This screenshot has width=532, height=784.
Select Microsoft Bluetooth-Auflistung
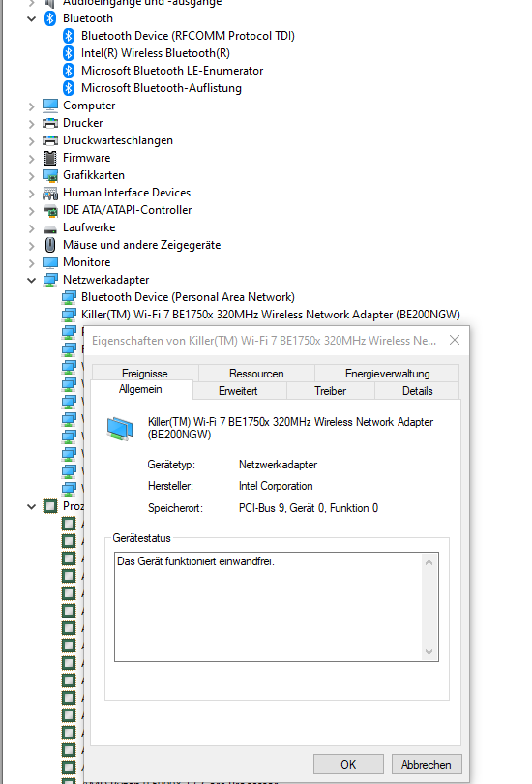pos(162,88)
